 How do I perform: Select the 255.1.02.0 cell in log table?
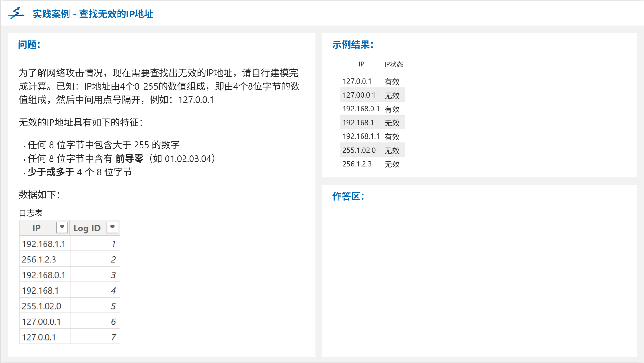click(42, 306)
